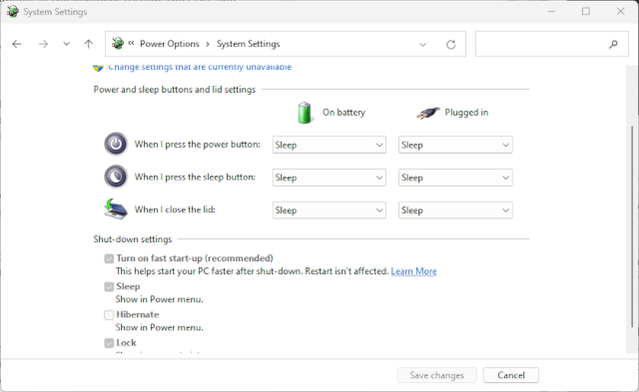Image resolution: width=639 pixels, height=392 pixels.
Task: Click 'When I close the lid' label
Action: (175, 209)
